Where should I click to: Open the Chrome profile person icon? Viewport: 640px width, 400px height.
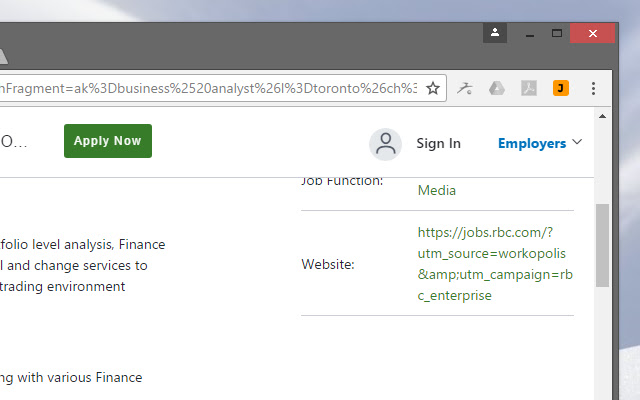click(495, 33)
